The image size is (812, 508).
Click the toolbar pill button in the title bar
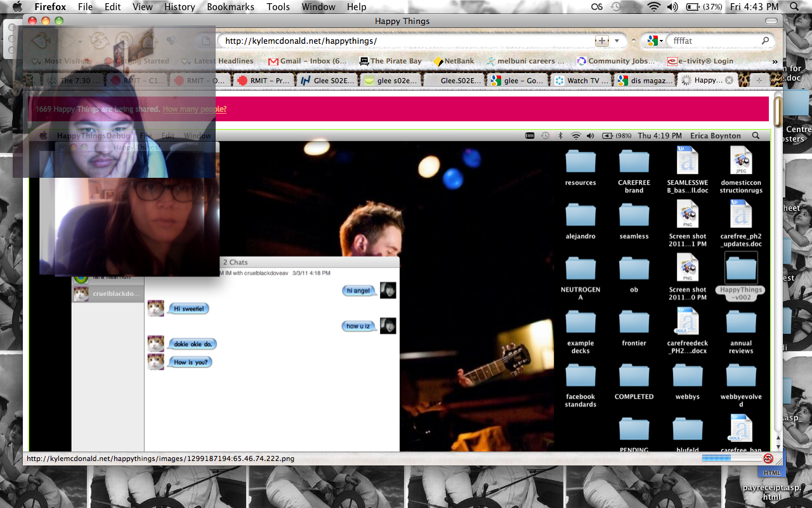[x=771, y=21]
